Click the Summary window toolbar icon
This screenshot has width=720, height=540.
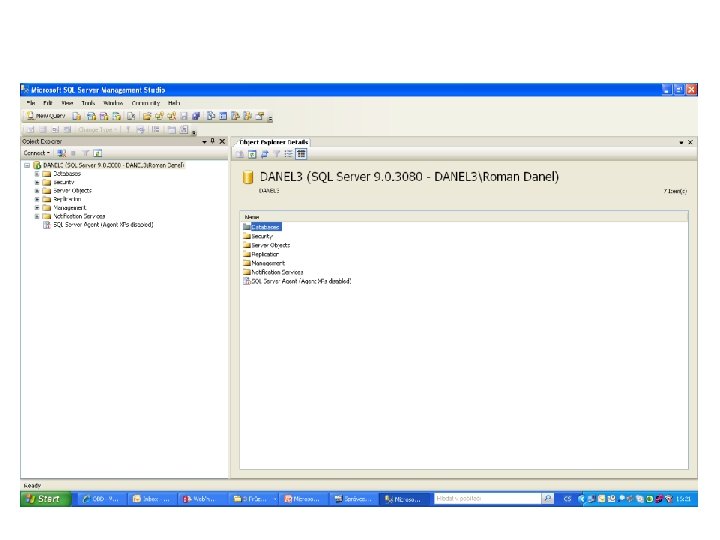223,116
